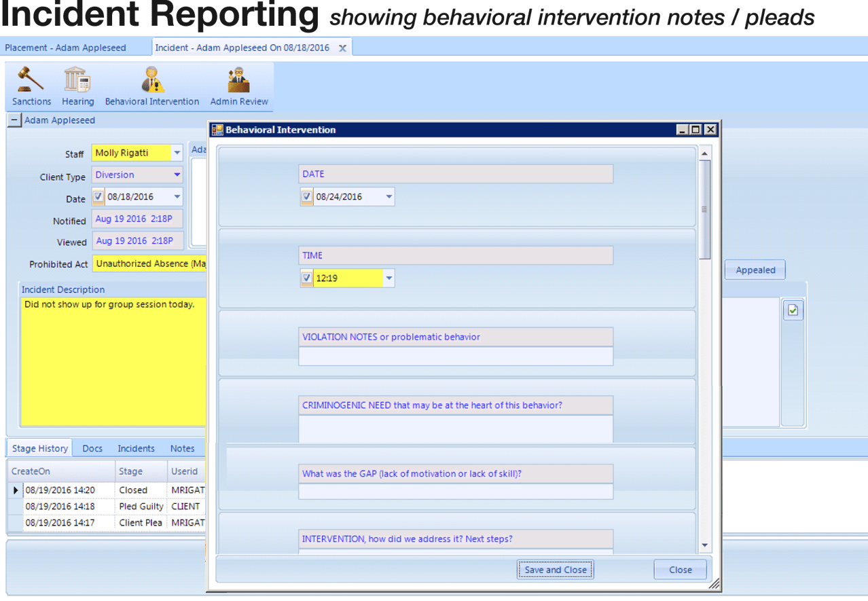Toggle the checkbox right of the Appealed button
Viewport: 868px width, 601px height.
pyautogui.click(x=793, y=310)
